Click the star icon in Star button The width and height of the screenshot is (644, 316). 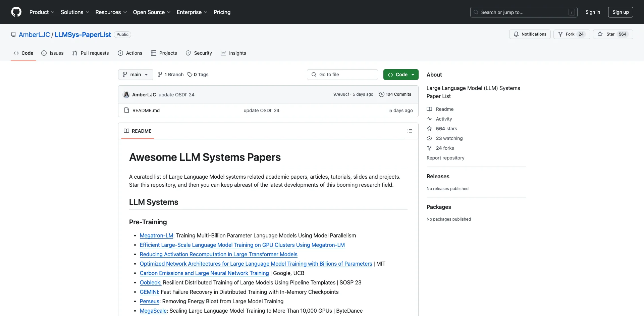[x=600, y=34]
